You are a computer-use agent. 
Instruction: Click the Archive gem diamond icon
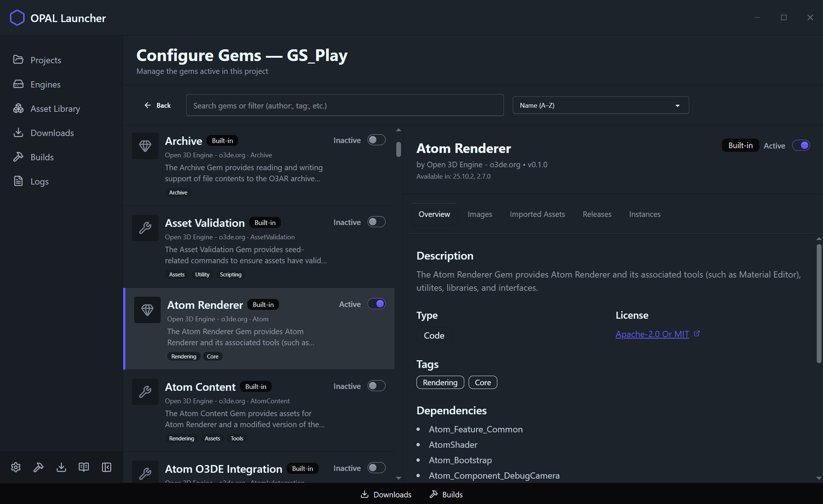[x=145, y=146]
